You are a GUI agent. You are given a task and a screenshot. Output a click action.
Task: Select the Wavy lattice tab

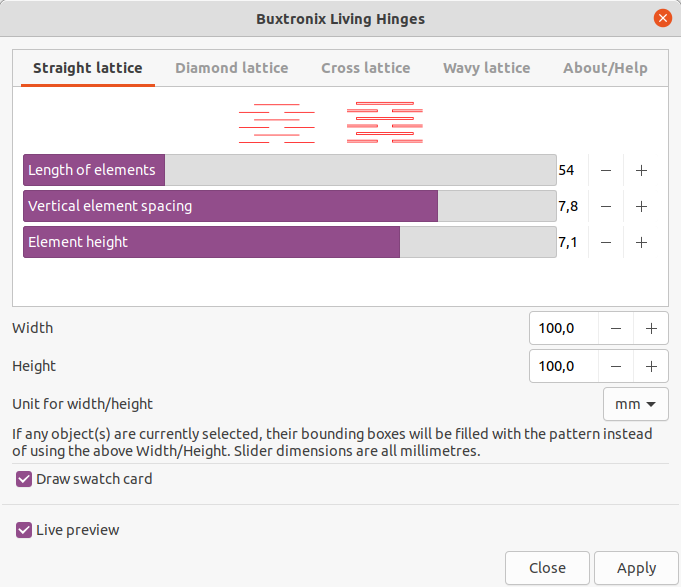coord(486,68)
